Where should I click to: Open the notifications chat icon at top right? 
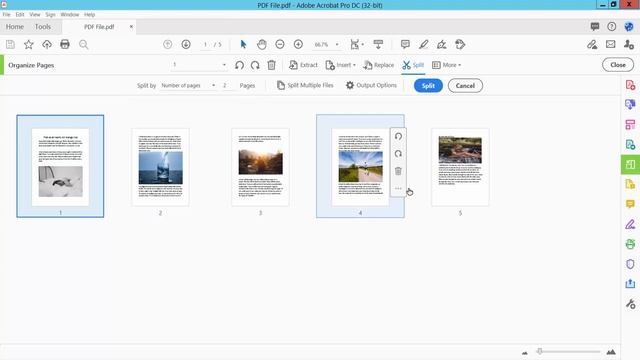click(x=595, y=27)
